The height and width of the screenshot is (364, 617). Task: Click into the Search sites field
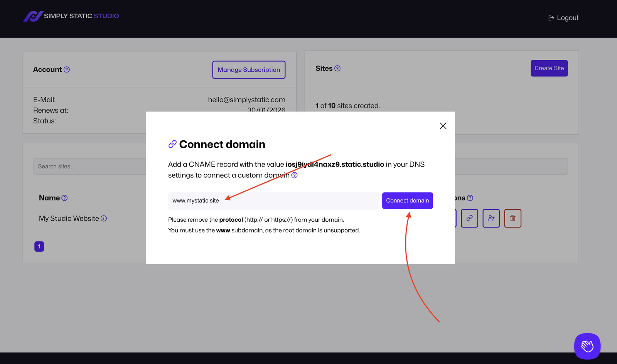point(89,167)
